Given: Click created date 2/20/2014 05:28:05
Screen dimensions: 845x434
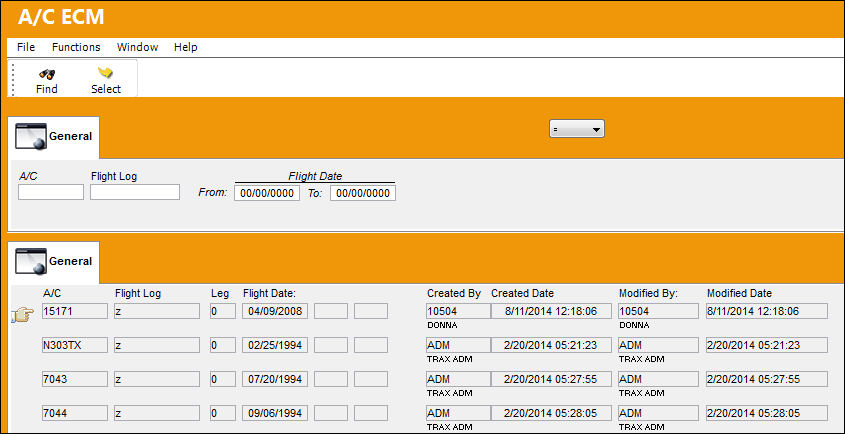Looking at the screenshot, I should (x=551, y=414).
